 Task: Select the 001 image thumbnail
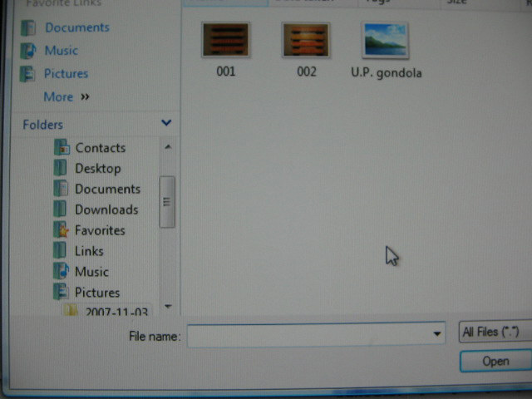[x=225, y=42]
